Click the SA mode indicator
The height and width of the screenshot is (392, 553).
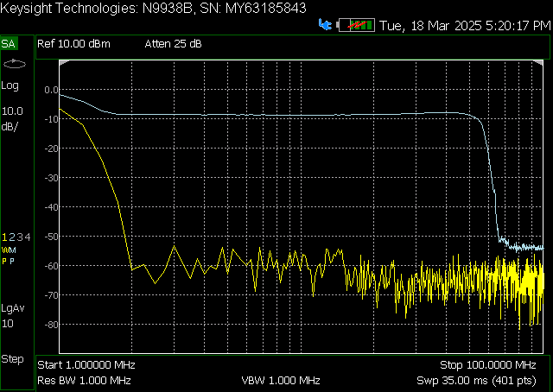[x=9, y=44]
